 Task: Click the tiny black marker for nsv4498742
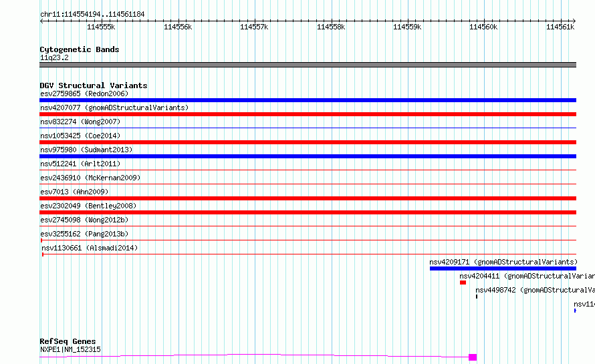point(477,297)
